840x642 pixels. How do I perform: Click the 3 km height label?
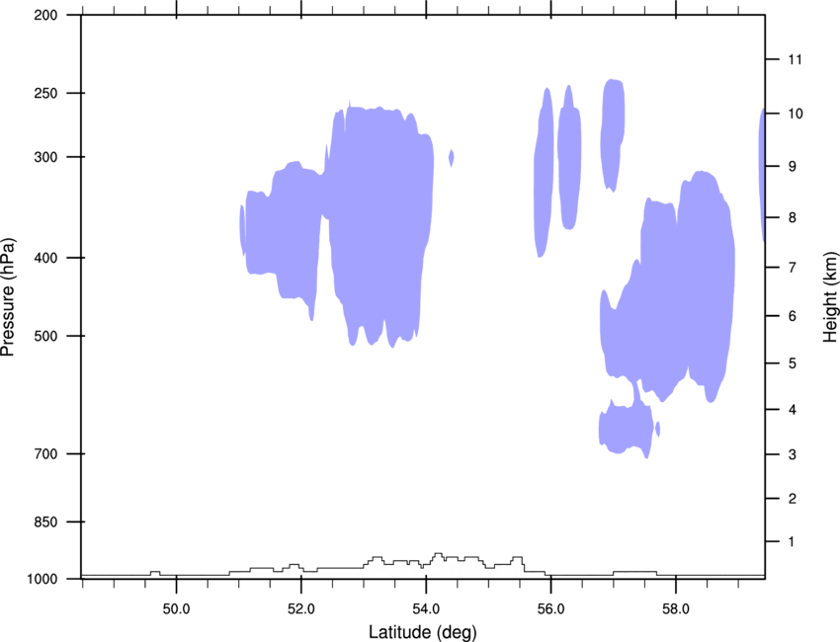(x=793, y=455)
